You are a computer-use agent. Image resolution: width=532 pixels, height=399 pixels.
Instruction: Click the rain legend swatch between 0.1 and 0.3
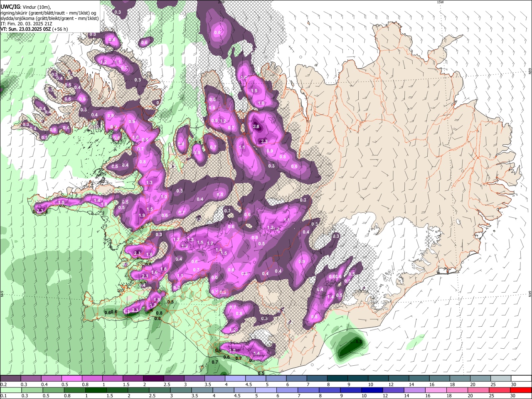click(11, 390)
